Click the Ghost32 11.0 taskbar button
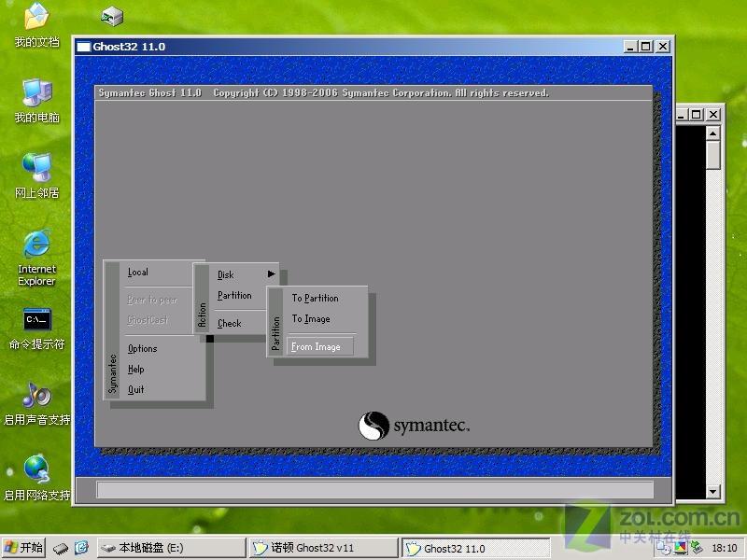Image resolution: width=747 pixels, height=560 pixels. click(x=476, y=548)
